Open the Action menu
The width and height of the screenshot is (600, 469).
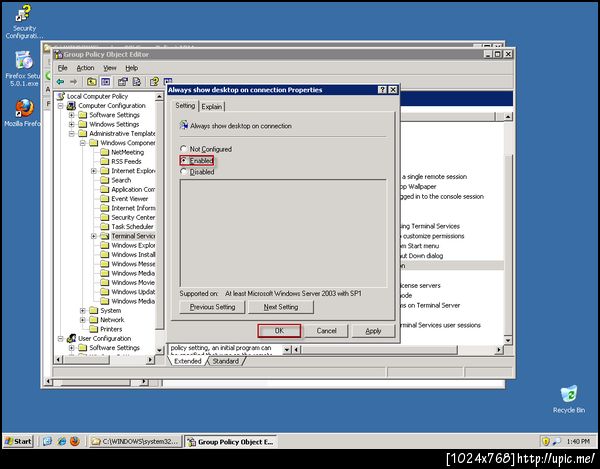pyautogui.click(x=85, y=68)
